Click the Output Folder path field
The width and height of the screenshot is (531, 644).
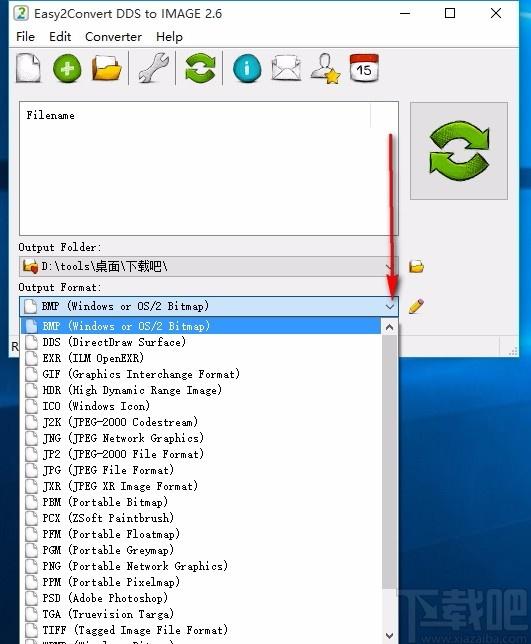click(209, 267)
